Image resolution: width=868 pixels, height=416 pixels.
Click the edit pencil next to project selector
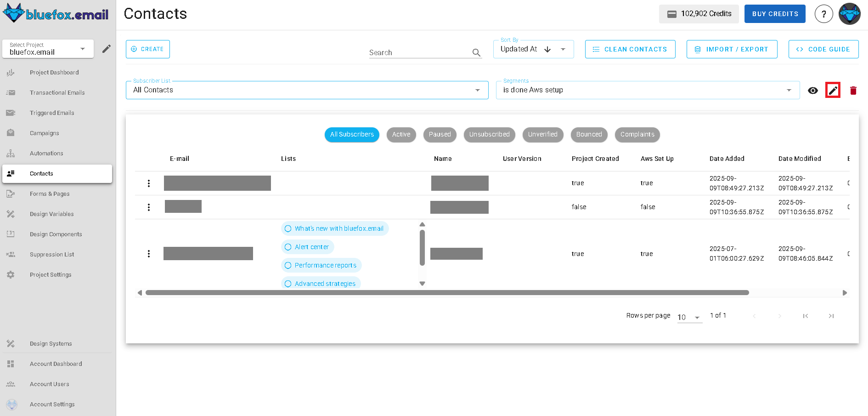[x=106, y=48]
